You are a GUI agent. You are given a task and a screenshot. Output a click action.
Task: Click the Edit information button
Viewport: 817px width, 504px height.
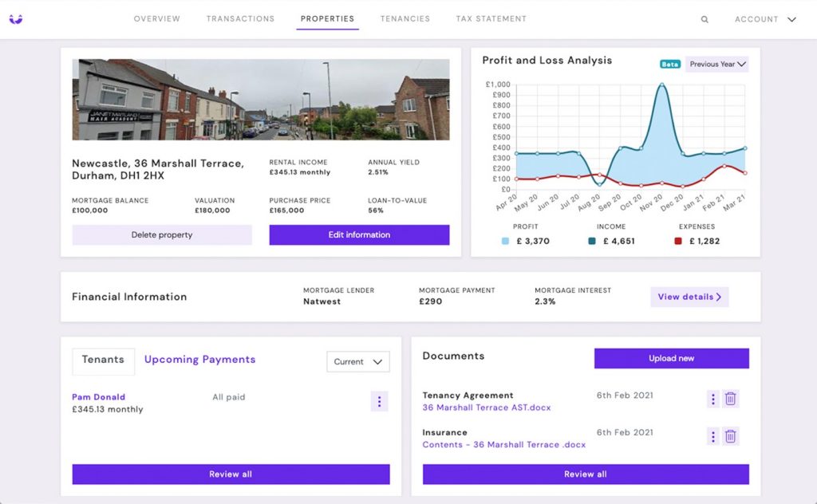359,235
